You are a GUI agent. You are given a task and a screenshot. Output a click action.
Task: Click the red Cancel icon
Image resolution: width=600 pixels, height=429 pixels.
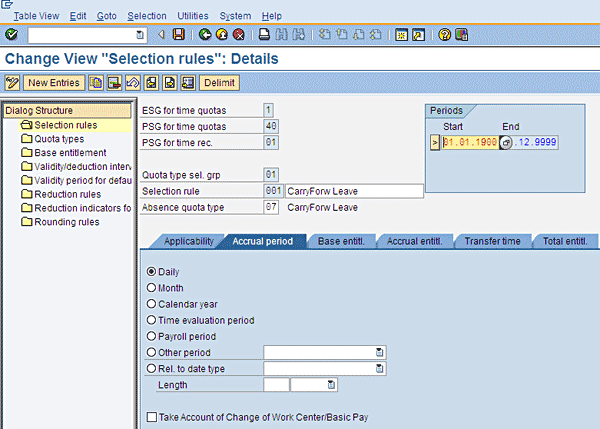[x=239, y=35]
